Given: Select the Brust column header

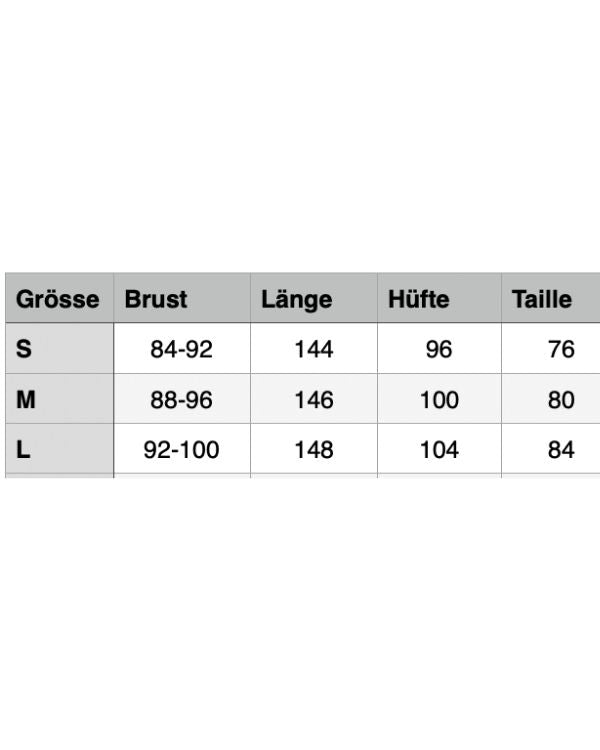Looking at the screenshot, I should (x=156, y=299).
